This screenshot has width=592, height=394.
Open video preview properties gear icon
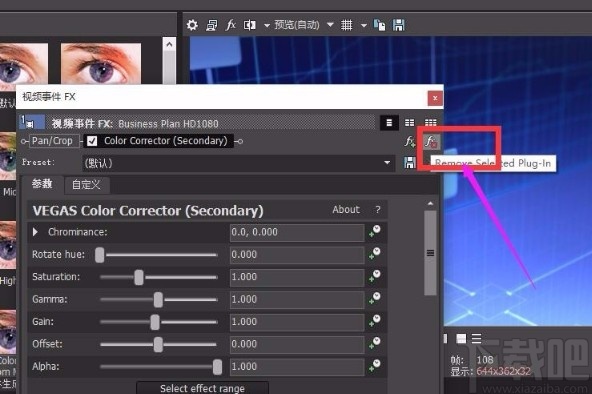point(192,25)
